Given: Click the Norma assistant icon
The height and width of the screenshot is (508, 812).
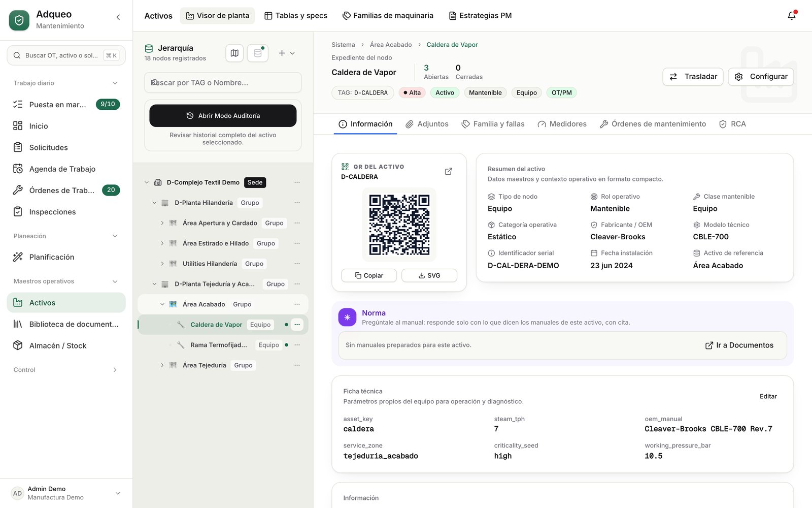Looking at the screenshot, I should pyautogui.click(x=347, y=317).
